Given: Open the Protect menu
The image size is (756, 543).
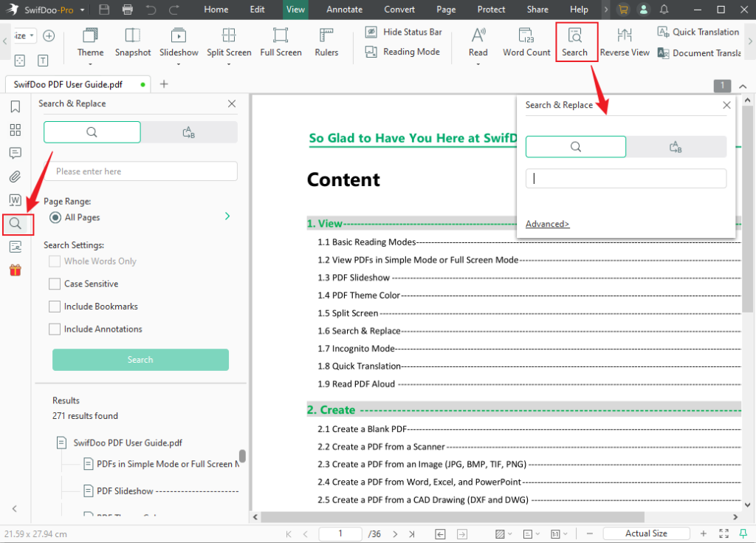Looking at the screenshot, I should pos(491,10).
